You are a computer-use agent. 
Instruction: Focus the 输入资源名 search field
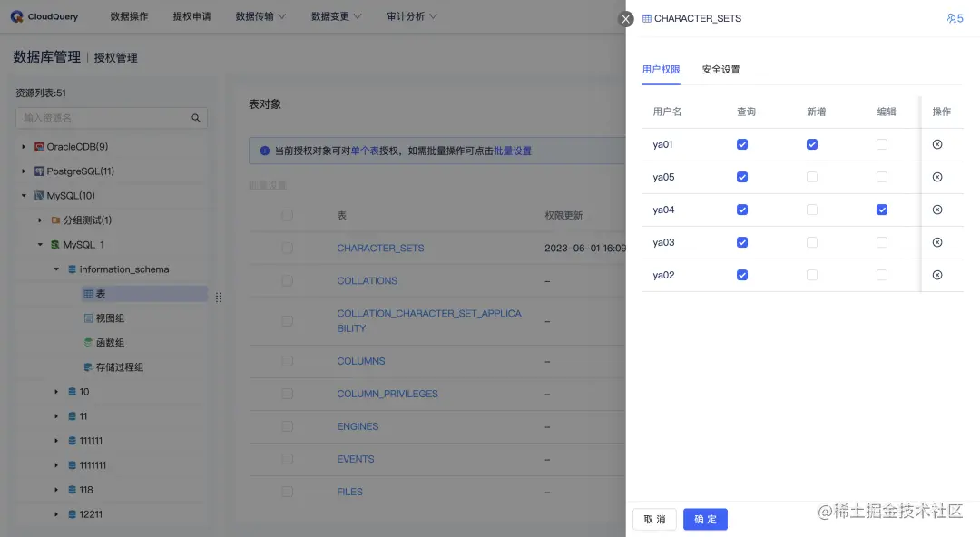(x=112, y=118)
